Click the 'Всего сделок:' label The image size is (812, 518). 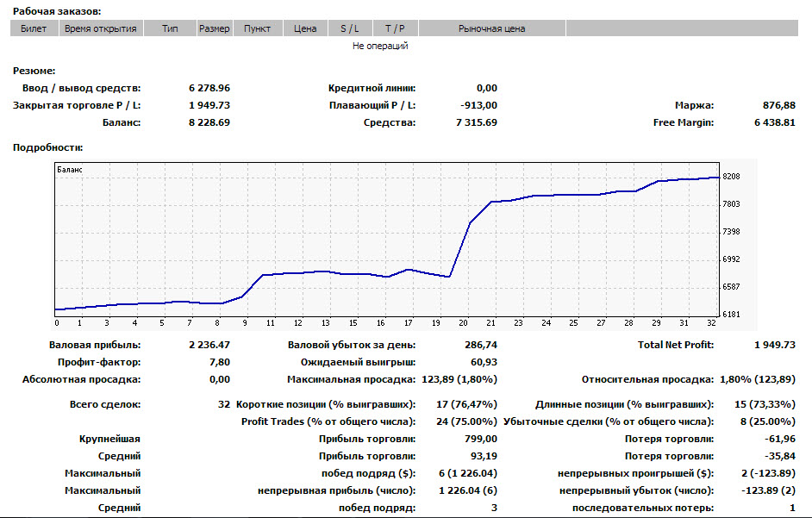(105, 404)
